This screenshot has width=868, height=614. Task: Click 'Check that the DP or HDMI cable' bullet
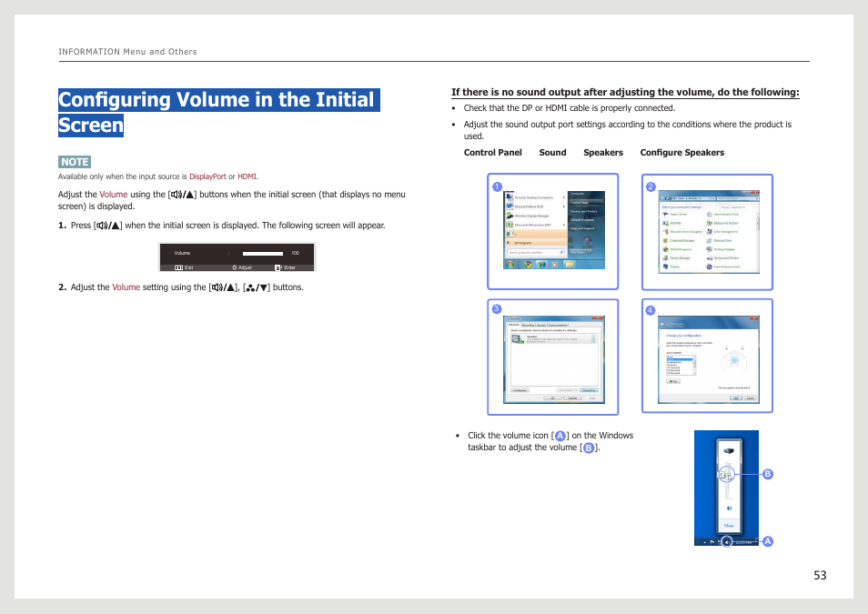tap(569, 108)
